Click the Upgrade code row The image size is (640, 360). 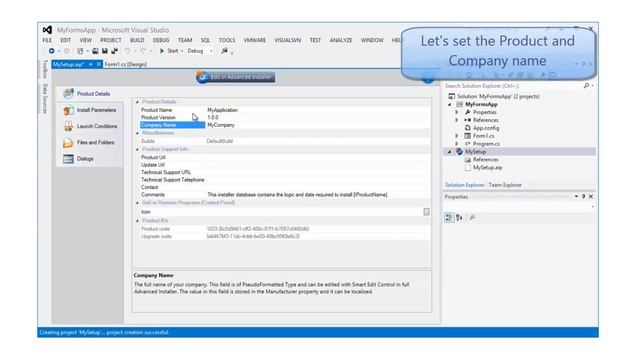click(285, 236)
